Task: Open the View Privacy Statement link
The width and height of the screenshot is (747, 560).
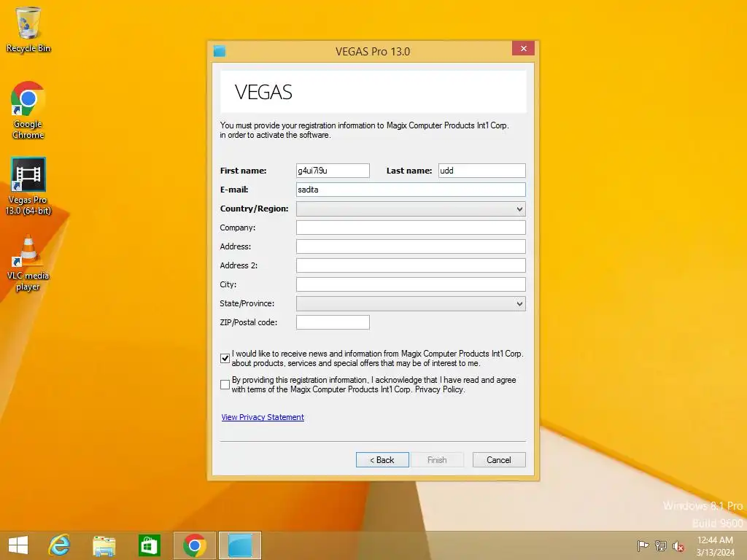Action: click(263, 417)
